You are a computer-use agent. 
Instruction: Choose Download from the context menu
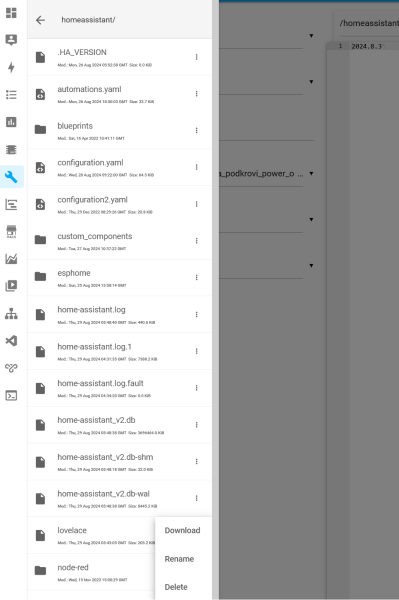[183, 530]
